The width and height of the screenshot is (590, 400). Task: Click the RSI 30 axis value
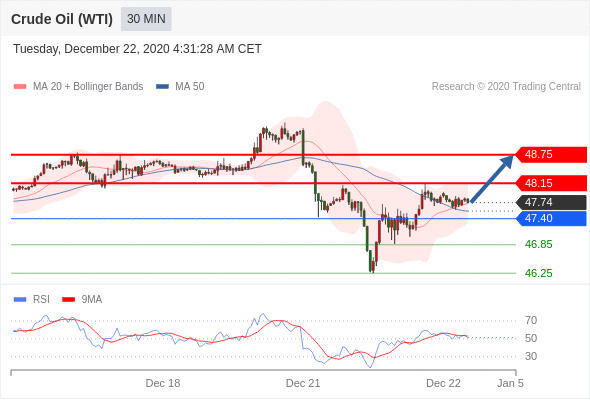pos(531,356)
